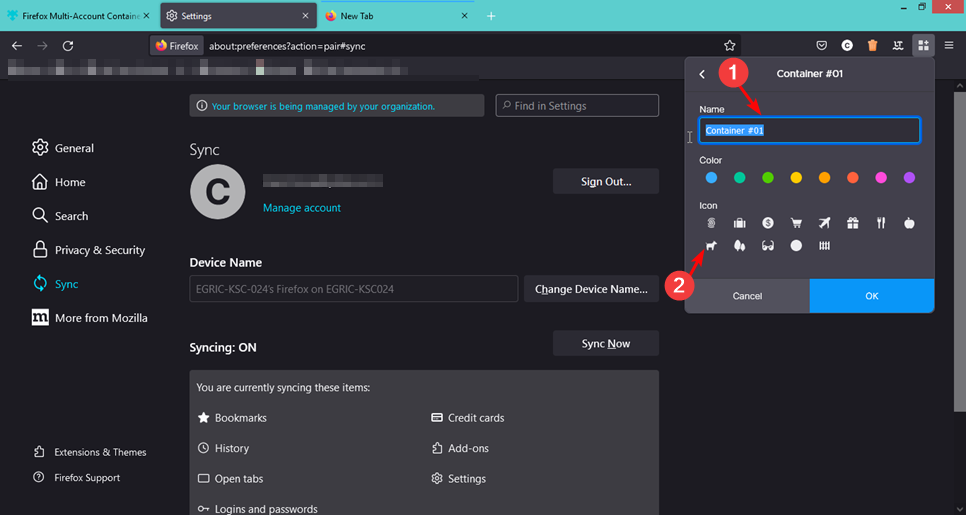
Task: Pick the orange container color
Action: pyautogui.click(x=824, y=177)
